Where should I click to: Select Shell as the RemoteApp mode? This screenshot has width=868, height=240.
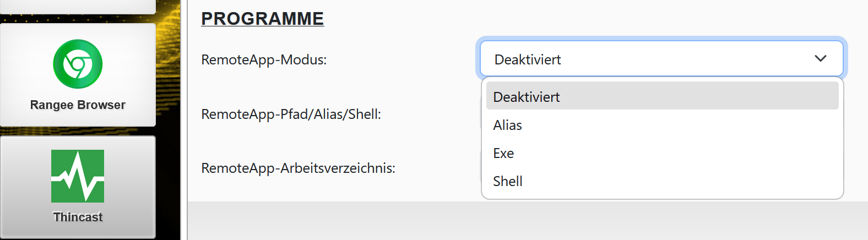(x=508, y=181)
